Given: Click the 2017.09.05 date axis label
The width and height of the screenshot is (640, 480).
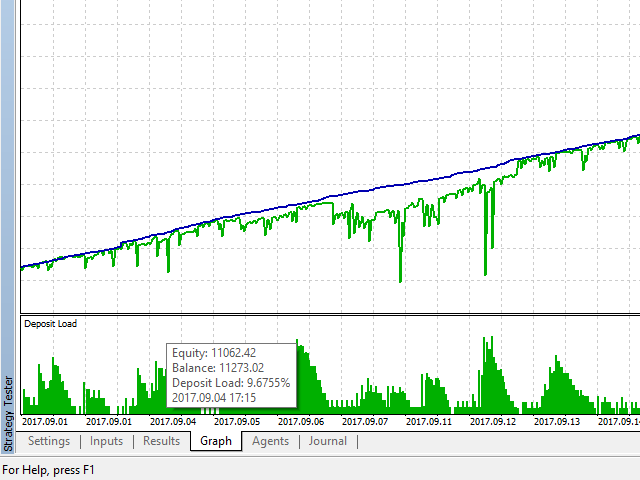Looking at the screenshot, I should pyautogui.click(x=237, y=422).
